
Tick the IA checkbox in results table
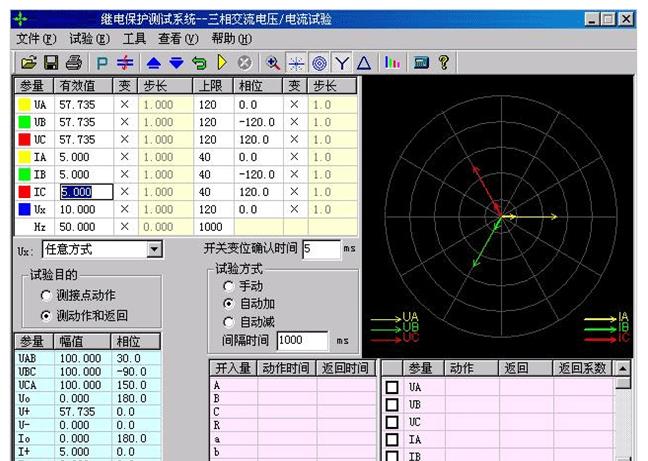tap(392, 440)
